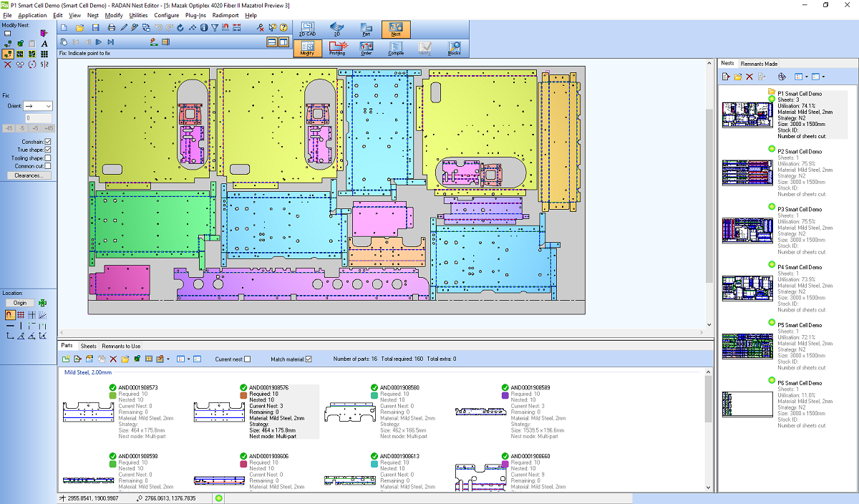Select the P6 Smart Cell Demo nest thumbnail
Screen dimensions: 859x504
click(747, 404)
